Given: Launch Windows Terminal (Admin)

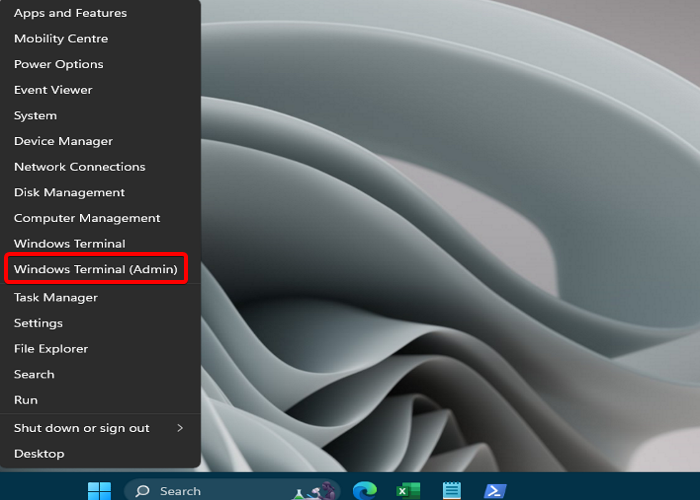Looking at the screenshot, I should tap(100, 269).
